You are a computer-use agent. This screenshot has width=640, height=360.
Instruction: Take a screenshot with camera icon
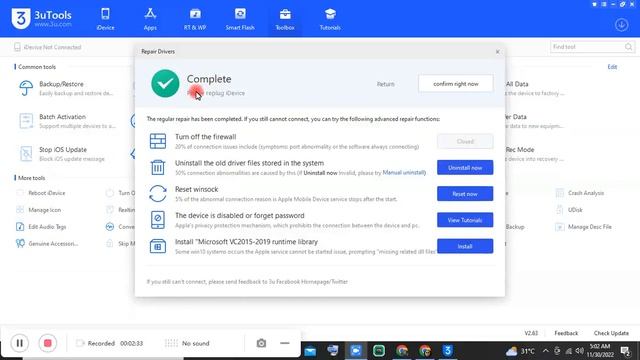261,343
